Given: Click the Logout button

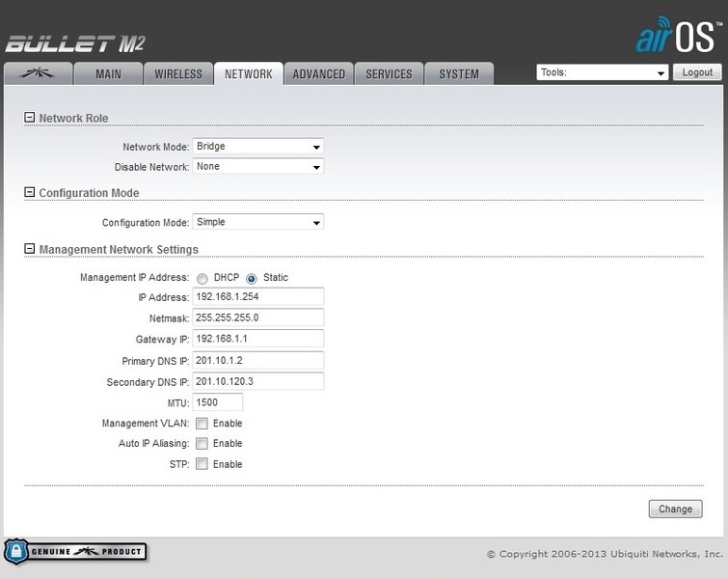Looking at the screenshot, I should pyautogui.click(x=697, y=72).
